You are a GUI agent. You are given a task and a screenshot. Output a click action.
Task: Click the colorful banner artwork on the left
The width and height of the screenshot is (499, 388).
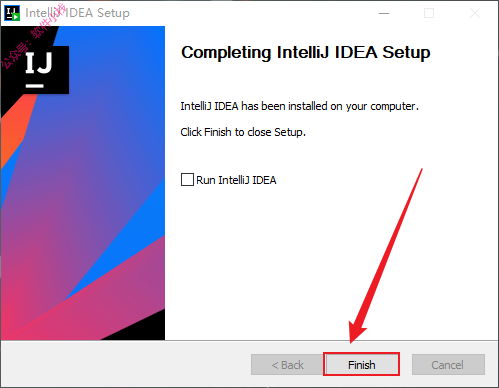click(83, 183)
